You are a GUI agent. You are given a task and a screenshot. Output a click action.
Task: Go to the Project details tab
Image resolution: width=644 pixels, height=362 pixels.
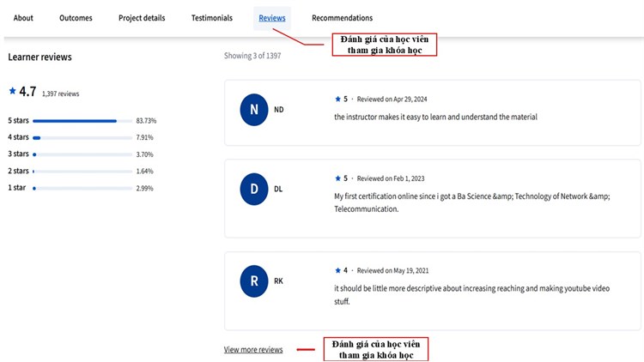click(142, 18)
